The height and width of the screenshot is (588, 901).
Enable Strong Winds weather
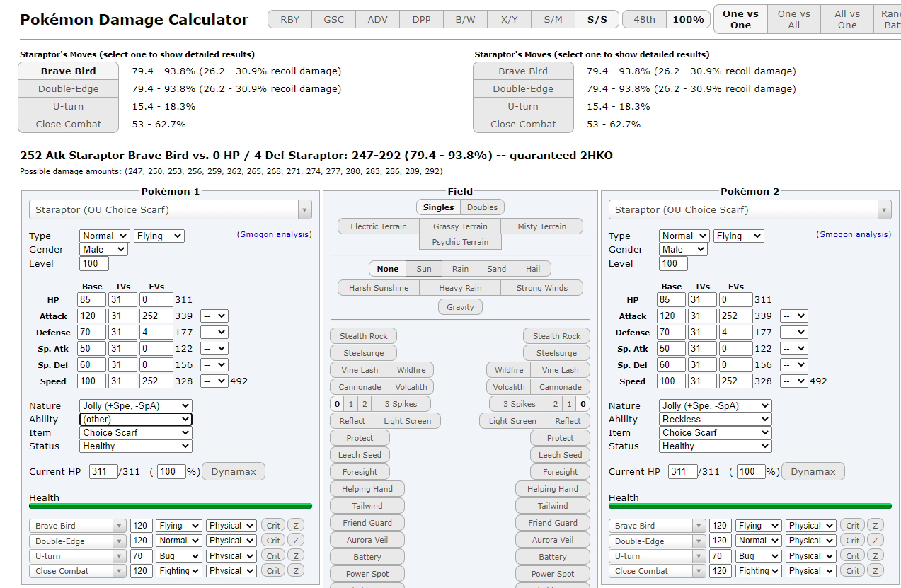click(541, 288)
